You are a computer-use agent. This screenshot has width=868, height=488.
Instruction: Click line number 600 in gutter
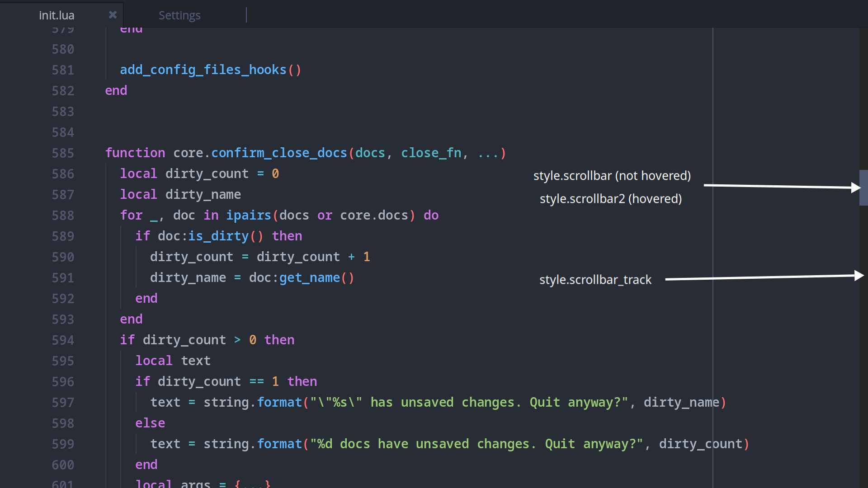(63, 465)
